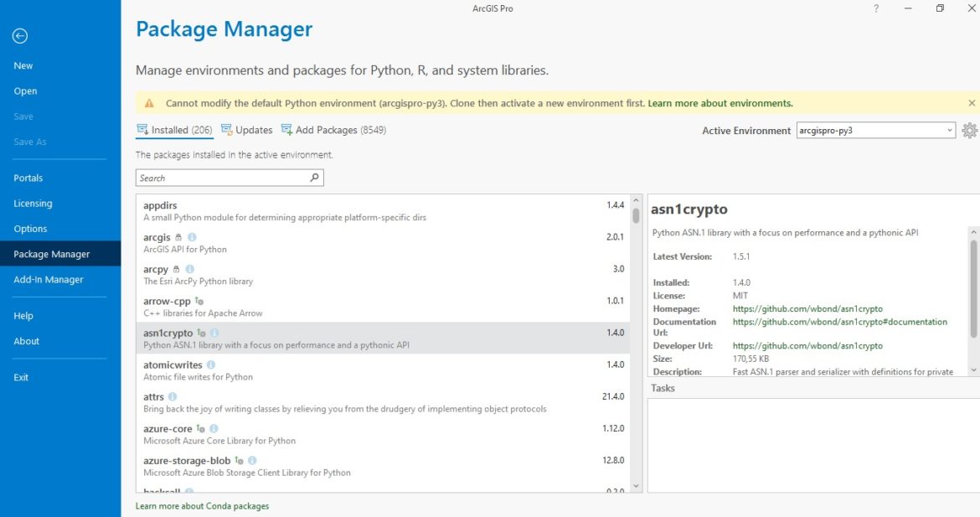Click the info icon next to azure-core
The width and height of the screenshot is (980, 517).
click(x=214, y=429)
